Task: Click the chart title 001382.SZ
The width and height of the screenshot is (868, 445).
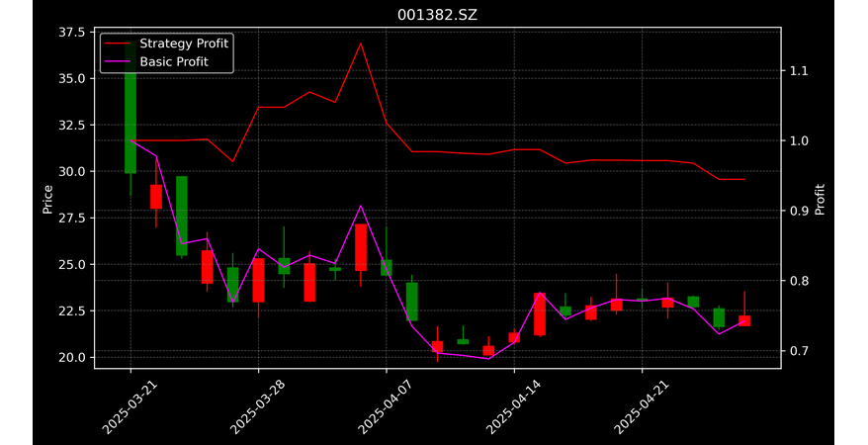Action: pos(437,15)
